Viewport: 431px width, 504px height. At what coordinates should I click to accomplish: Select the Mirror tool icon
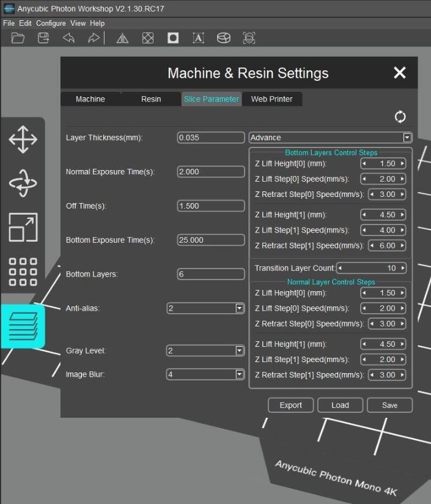[122, 38]
